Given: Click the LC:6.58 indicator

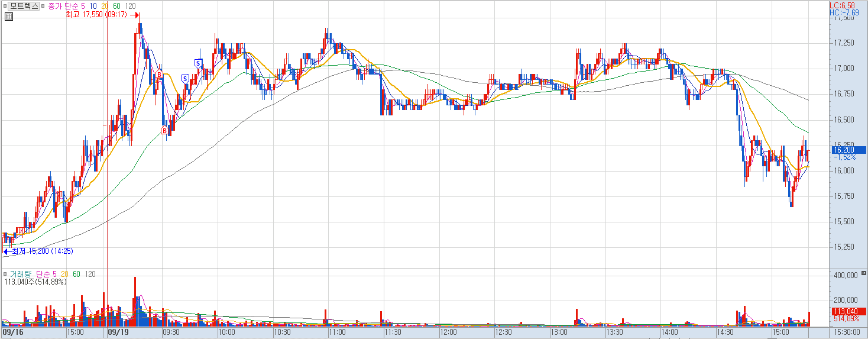Looking at the screenshot, I should [x=843, y=5].
